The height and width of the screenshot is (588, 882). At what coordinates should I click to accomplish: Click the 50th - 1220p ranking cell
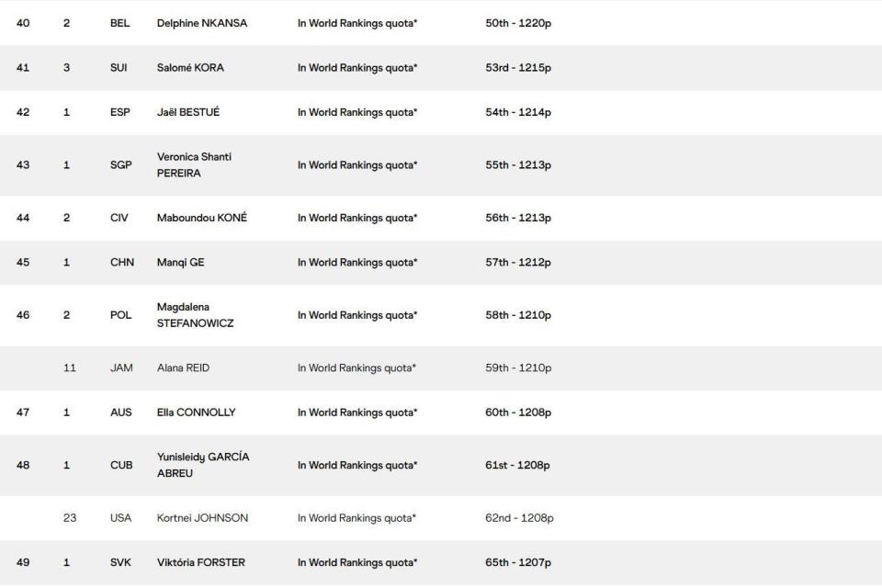pyautogui.click(x=518, y=23)
